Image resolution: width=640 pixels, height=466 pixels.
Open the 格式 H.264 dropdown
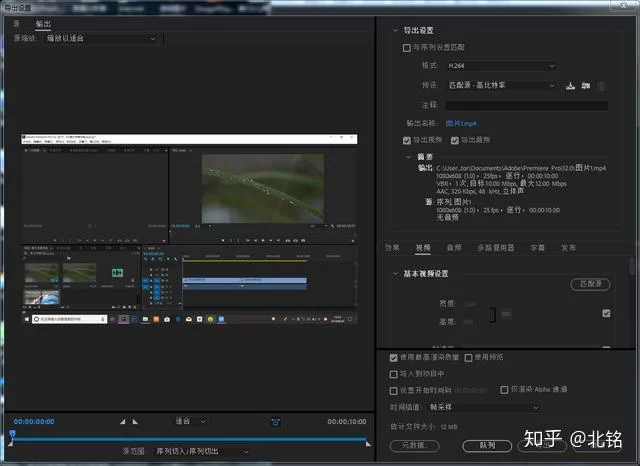(x=499, y=66)
